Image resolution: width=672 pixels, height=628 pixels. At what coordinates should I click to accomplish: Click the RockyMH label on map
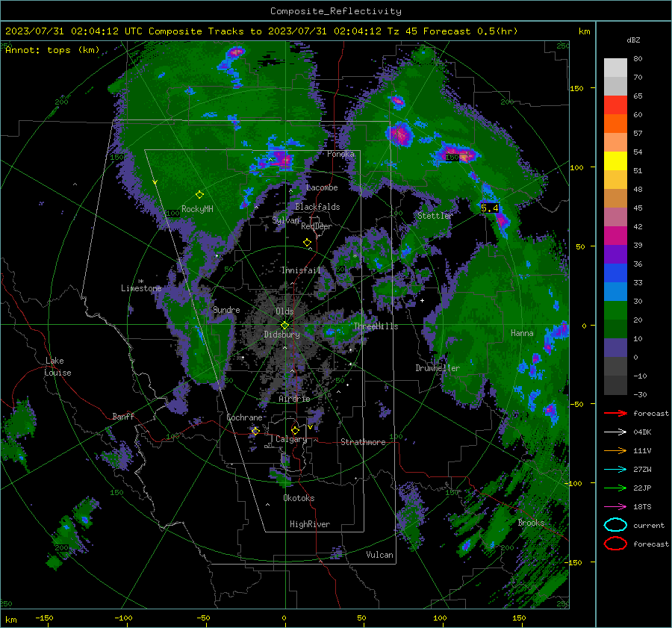pyautogui.click(x=197, y=209)
